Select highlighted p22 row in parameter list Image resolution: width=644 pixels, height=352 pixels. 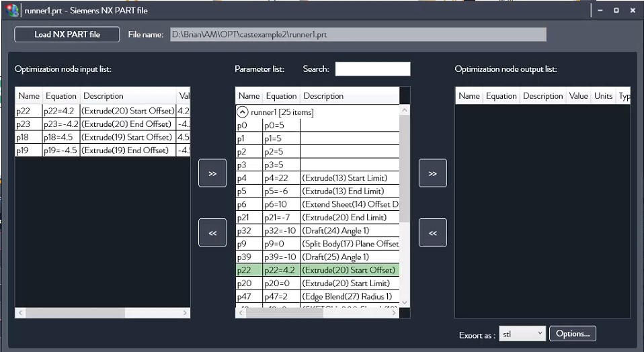coord(317,269)
